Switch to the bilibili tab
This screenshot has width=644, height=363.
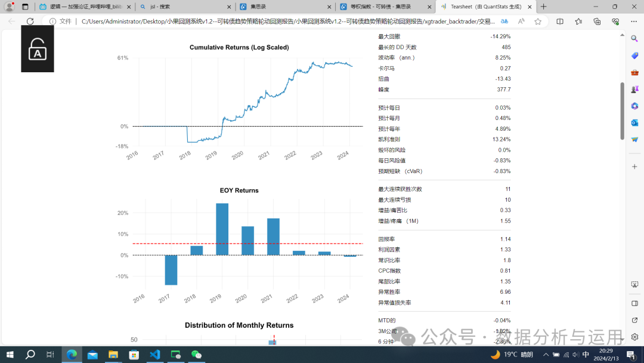[x=85, y=7]
